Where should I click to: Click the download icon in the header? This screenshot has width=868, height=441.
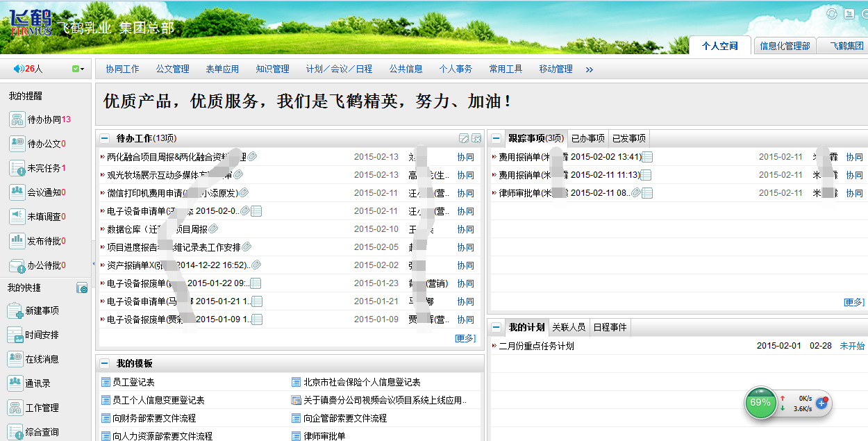coord(848,13)
